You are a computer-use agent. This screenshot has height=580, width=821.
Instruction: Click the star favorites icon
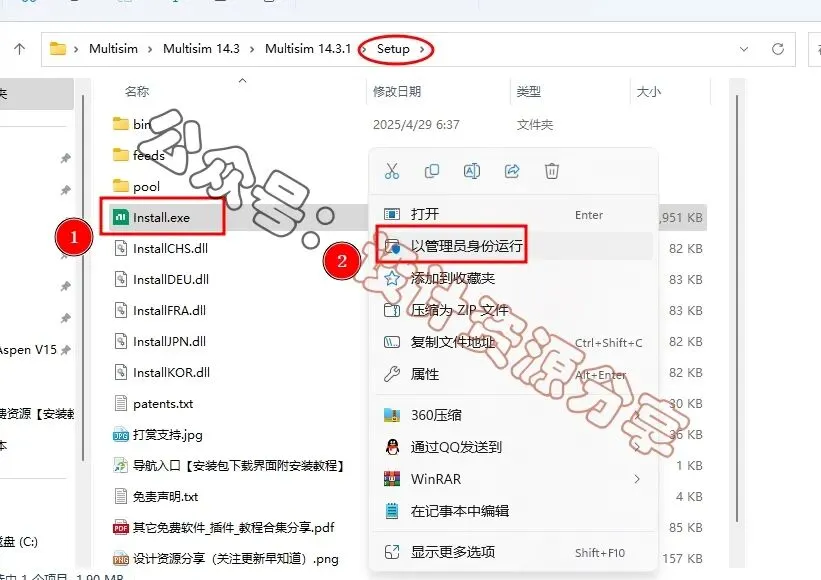point(392,278)
